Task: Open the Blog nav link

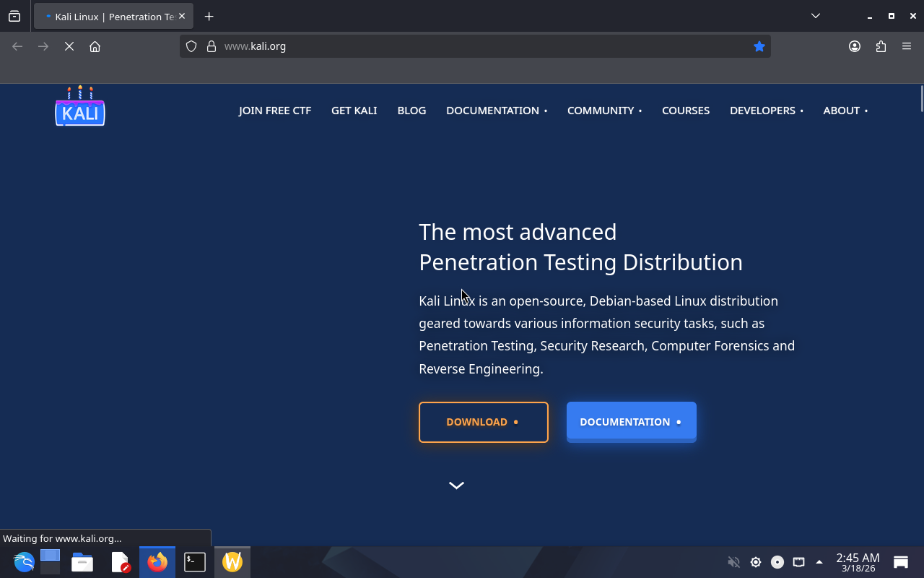Action: tap(411, 111)
